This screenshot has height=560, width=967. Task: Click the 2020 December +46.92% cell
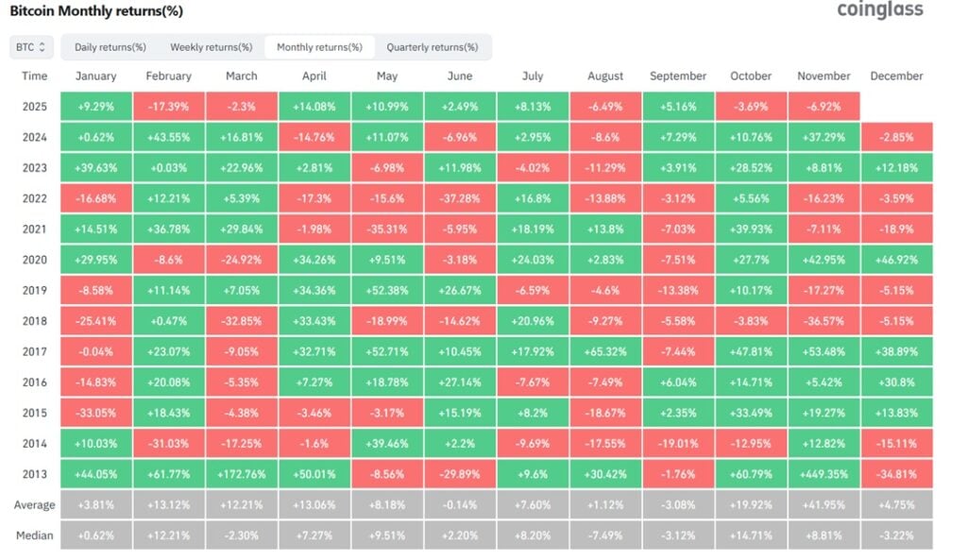tap(896, 260)
